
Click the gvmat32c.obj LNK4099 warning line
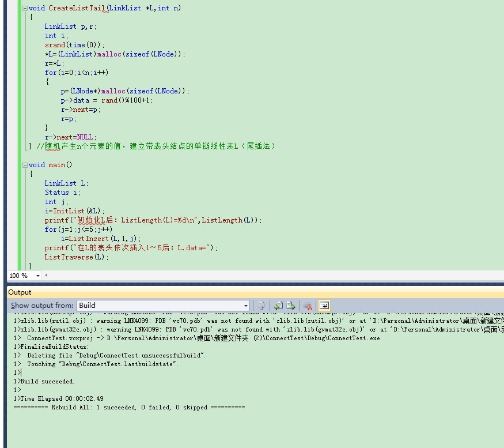click(x=259, y=330)
